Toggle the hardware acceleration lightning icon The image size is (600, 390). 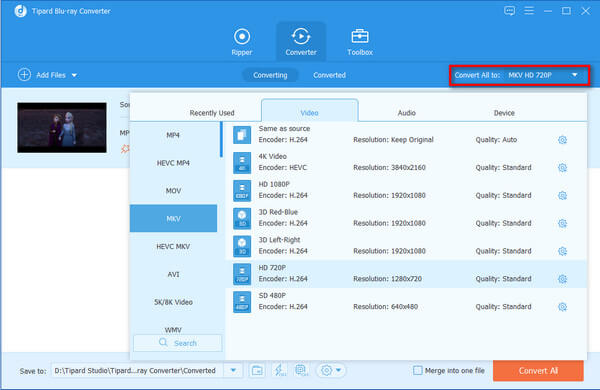279,370
